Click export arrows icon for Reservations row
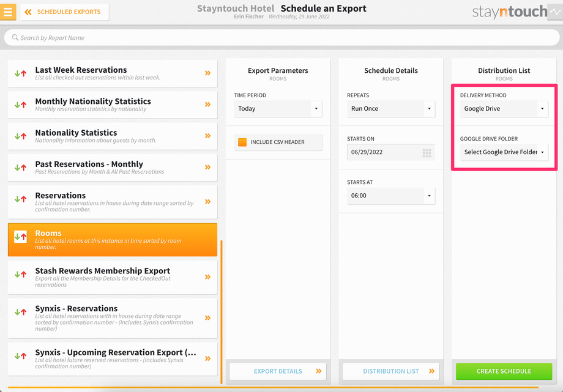The height and width of the screenshot is (392, 563). [x=20, y=199]
